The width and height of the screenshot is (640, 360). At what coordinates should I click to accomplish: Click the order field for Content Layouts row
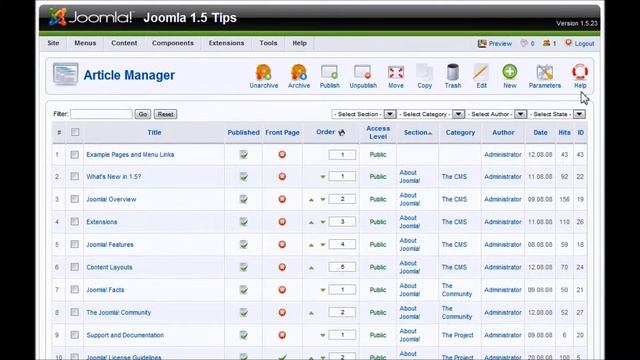pyautogui.click(x=342, y=267)
